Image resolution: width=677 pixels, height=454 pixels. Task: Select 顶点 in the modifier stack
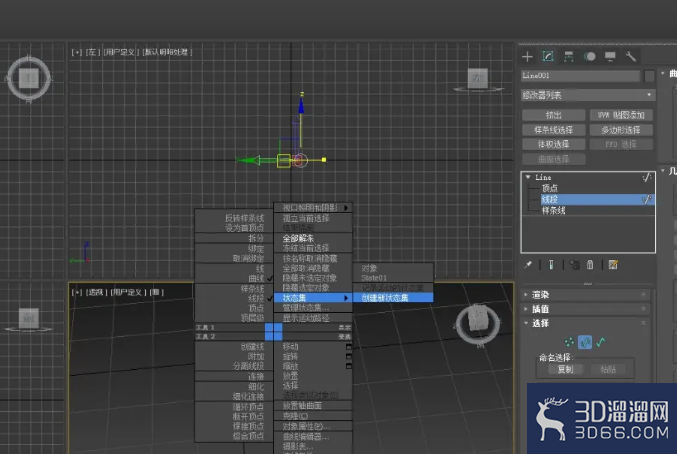(x=550, y=188)
